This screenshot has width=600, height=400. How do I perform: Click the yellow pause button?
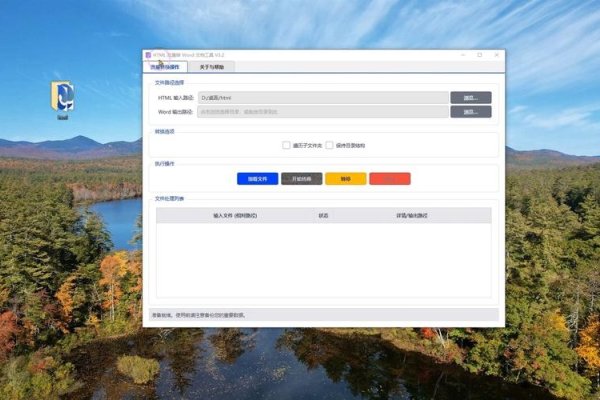346,179
